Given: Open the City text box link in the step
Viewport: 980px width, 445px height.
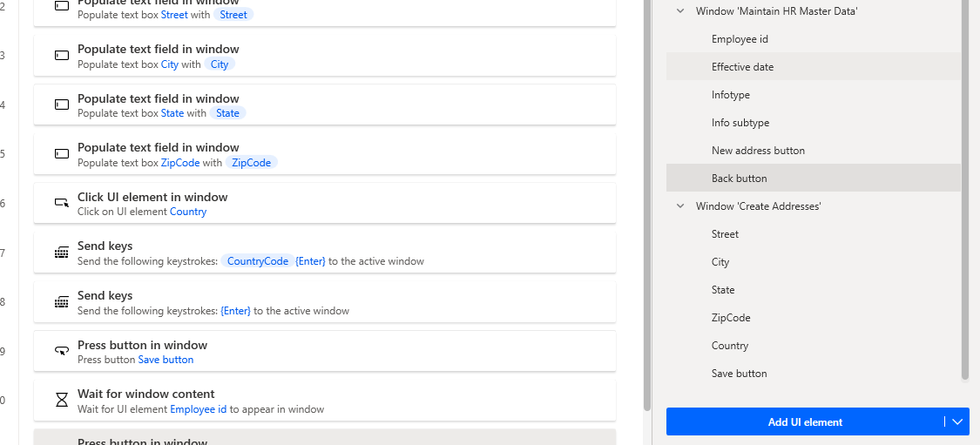Looking at the screenshot, I should 169,64.
